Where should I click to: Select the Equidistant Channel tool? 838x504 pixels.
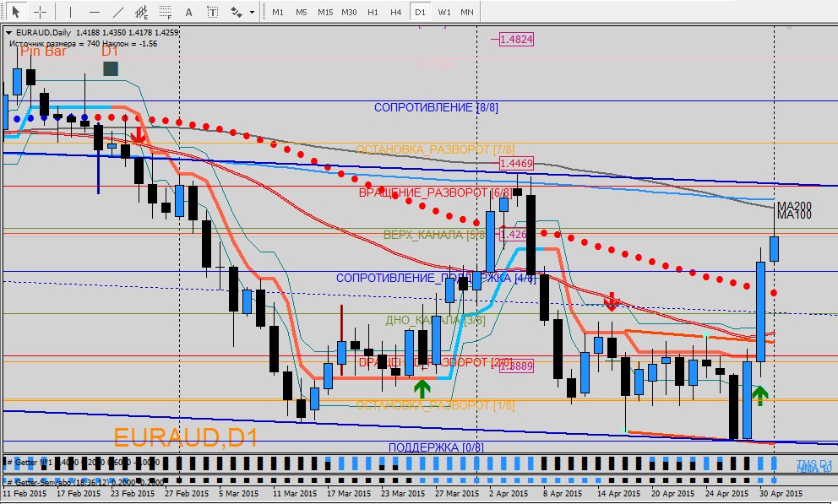[142, 12]
